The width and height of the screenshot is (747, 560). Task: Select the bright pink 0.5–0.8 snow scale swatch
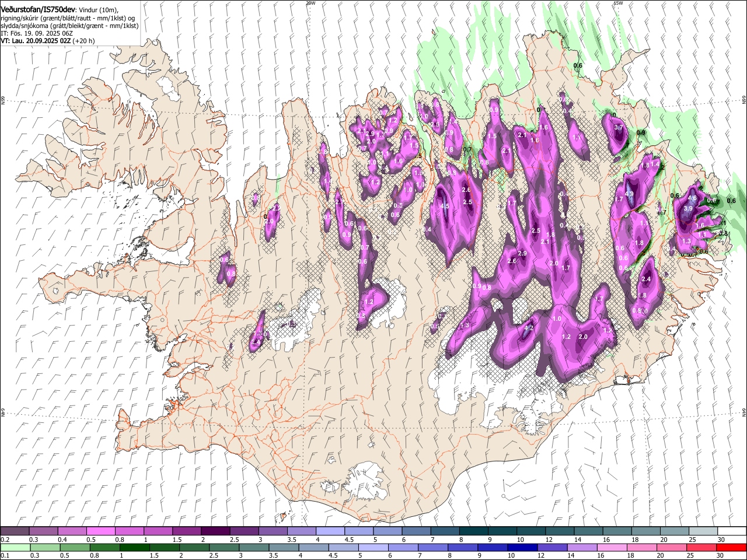click(x=100, y=531)
